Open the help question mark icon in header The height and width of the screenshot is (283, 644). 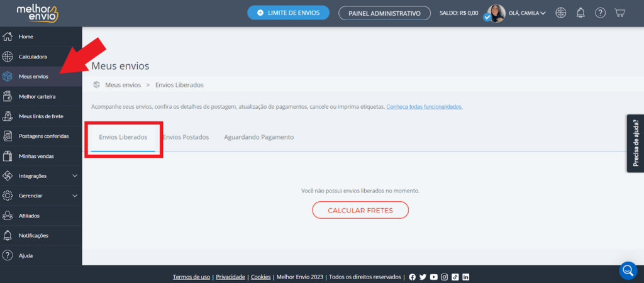[600, 13]
